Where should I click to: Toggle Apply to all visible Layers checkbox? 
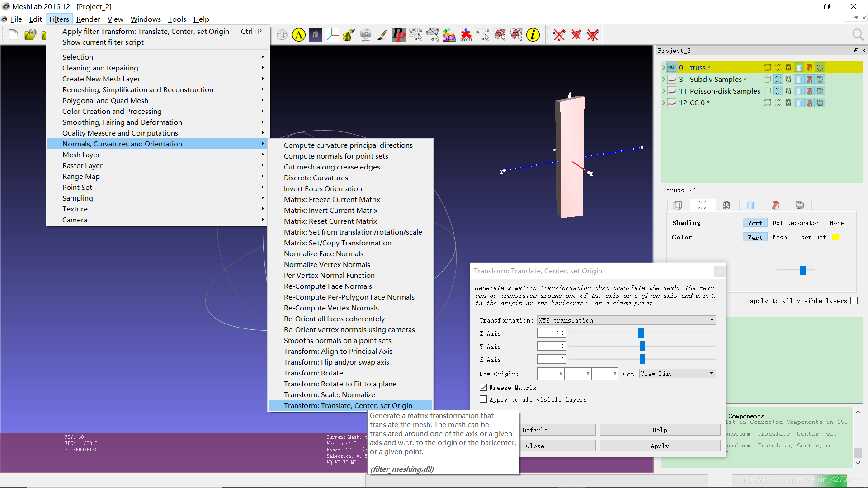(x=483, y=399)
